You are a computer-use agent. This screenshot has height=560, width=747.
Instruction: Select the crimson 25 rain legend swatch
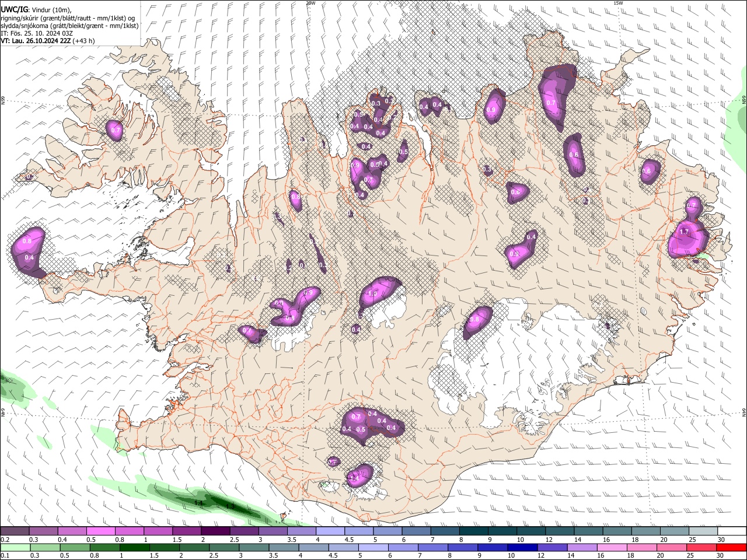(x=701, y=547)
